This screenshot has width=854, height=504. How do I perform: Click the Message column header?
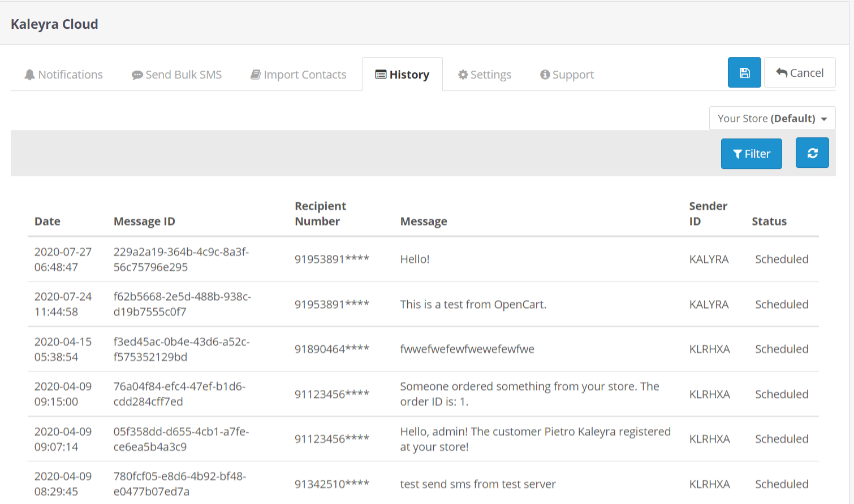[424, 221]
